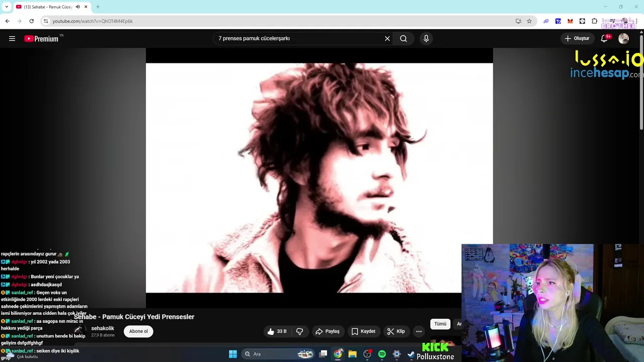Open the blue cursor extension icon
The height and width of the screenshot is (362, 644).
(558, 21)
